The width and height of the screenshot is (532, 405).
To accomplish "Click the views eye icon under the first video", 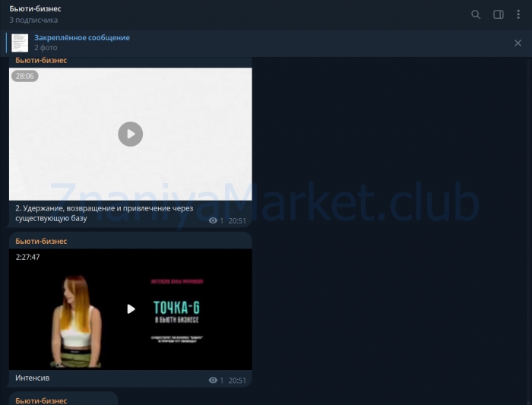I will click(213, 221).
